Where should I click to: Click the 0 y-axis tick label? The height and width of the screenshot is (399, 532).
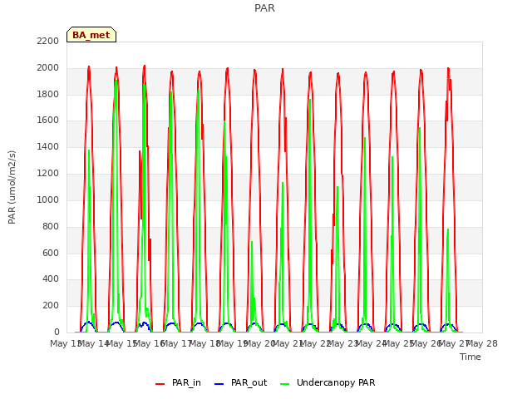(x=57, y=332)
